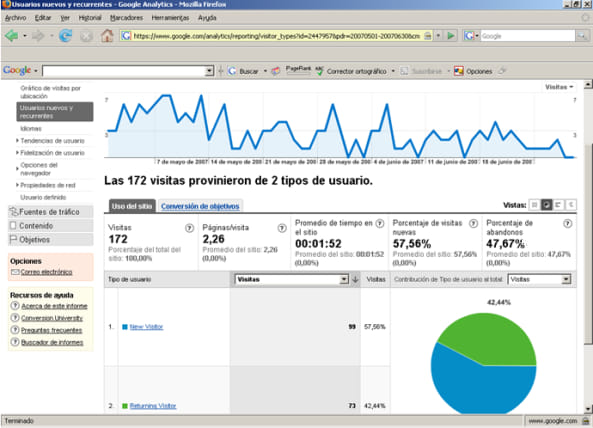Click the search magnifier button in search box
Image resolution: width=593 pixels, height=428 pixels.
[x=582, y=36]
